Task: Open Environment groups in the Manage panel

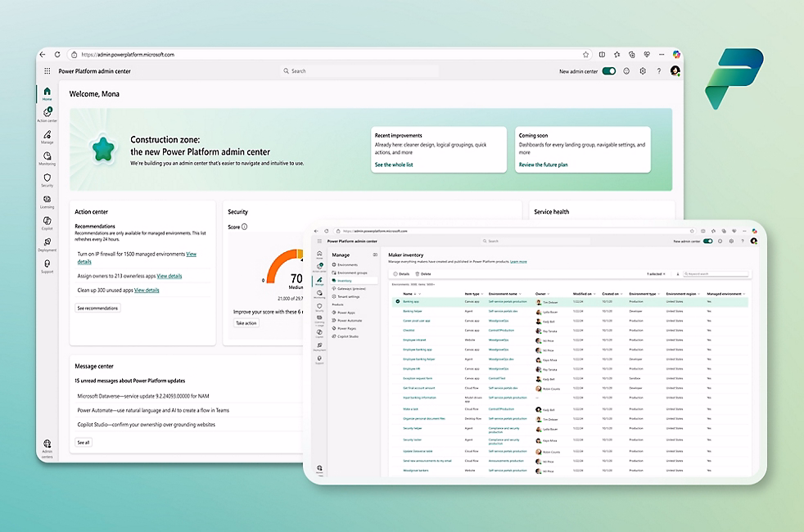Action: [x=349, y=273]
